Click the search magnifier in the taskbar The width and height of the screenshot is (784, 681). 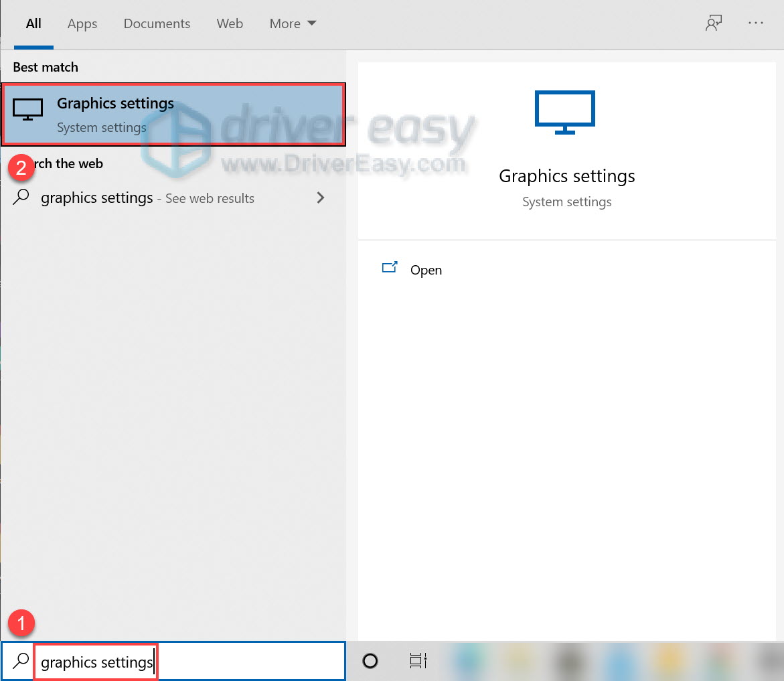point(21,662)
